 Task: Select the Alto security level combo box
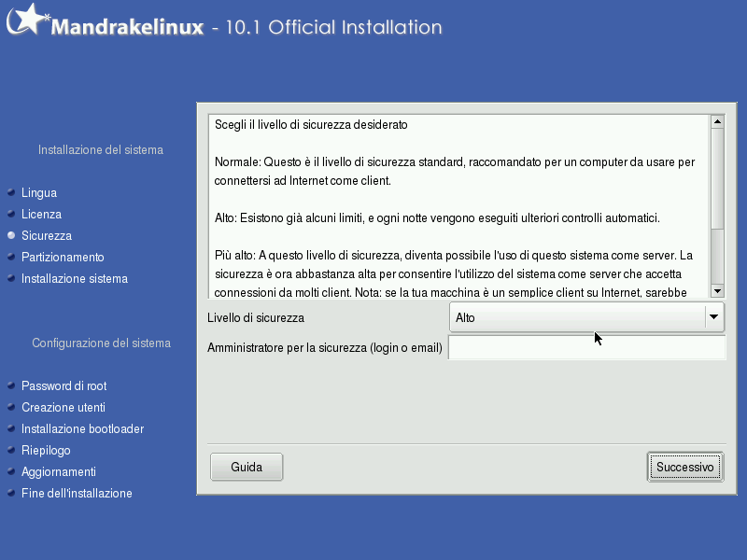coord(576,317)
